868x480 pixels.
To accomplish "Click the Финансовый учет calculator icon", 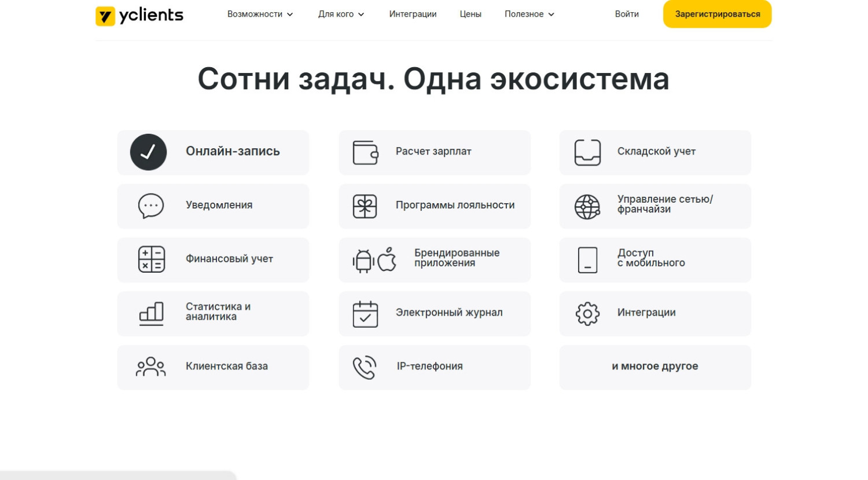I will tap(152, 259).
